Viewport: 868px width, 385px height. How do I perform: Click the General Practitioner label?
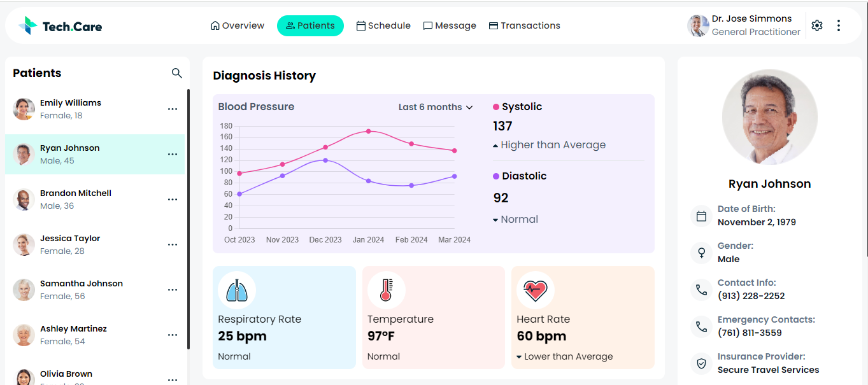[756, 32]
